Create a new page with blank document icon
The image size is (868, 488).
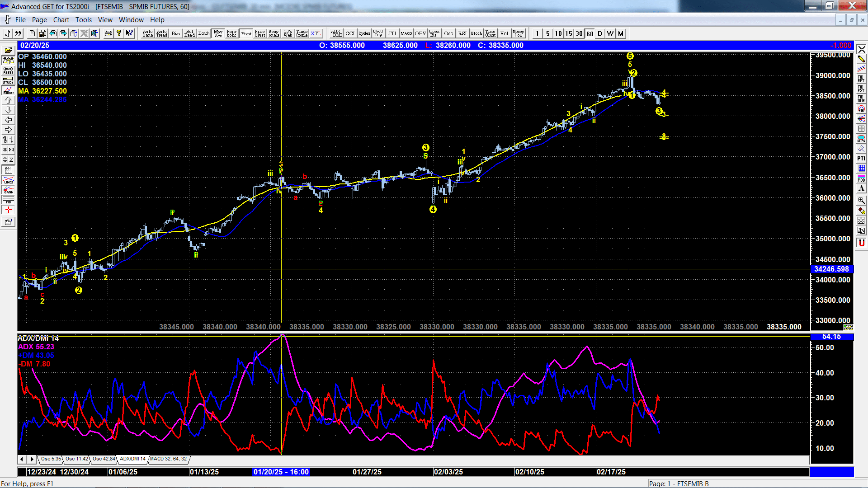(32, 33)
